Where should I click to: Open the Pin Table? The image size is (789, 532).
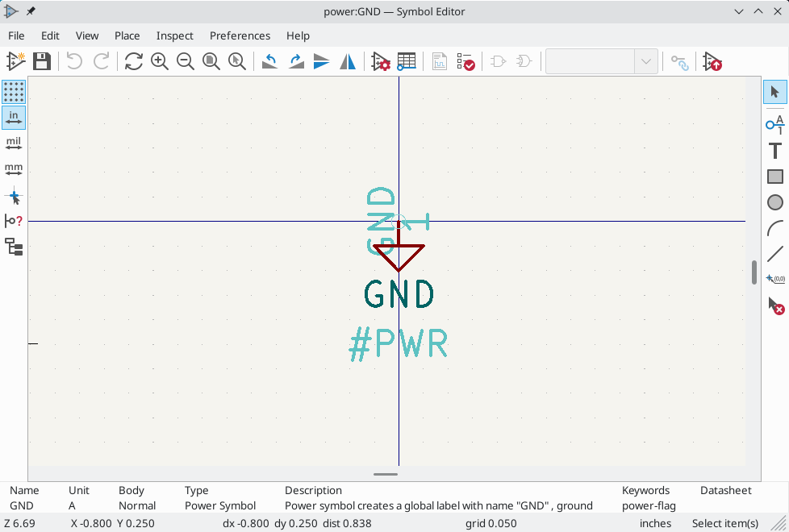click(407, 61)
